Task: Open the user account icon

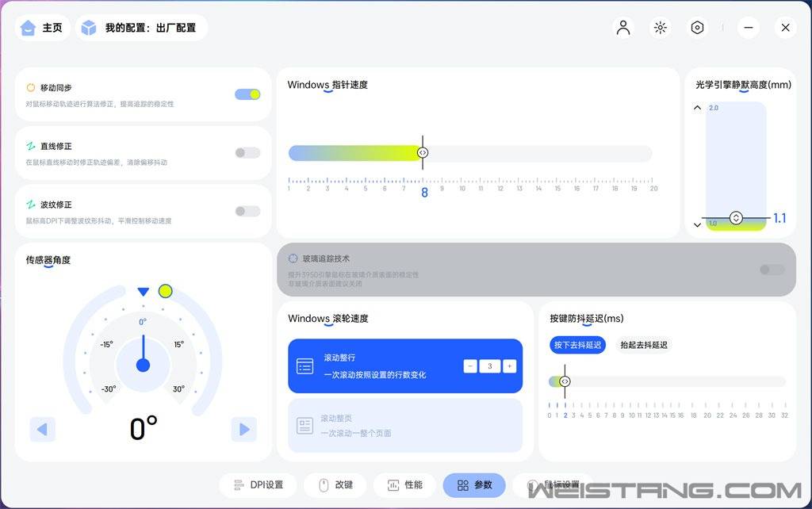Action: 622,27
